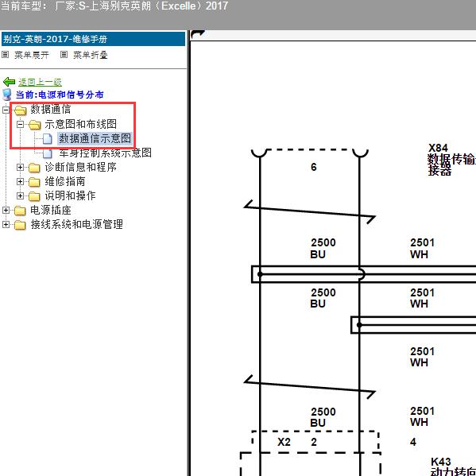Screen dimensions: 476x476
Task: Click the 说明和操作 folder icon
Action: (34, 196)
